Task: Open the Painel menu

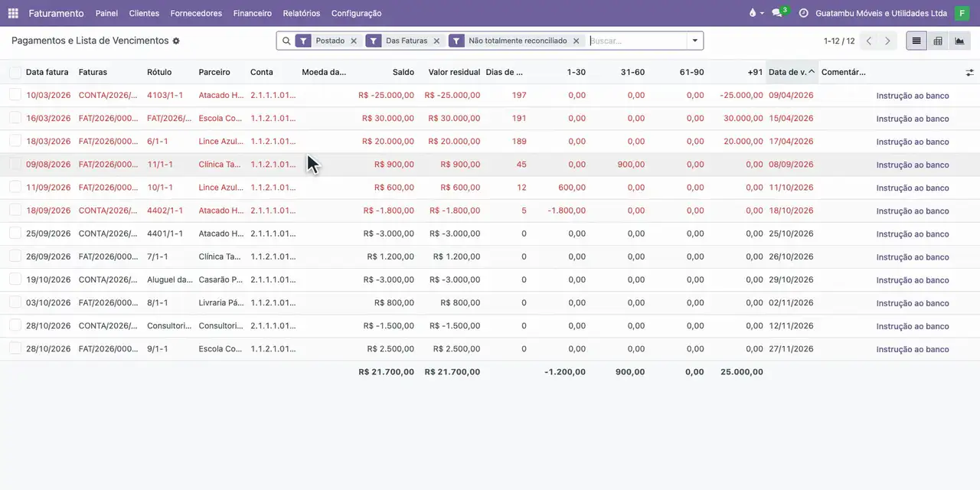Action: [106, 13]
